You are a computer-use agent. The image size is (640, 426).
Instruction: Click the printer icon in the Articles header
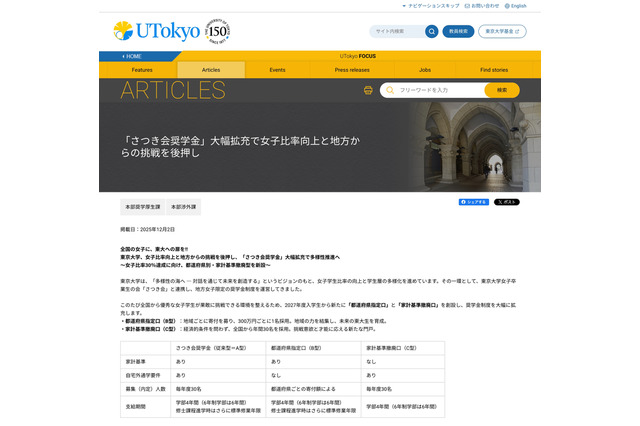[x=368, y=90]
